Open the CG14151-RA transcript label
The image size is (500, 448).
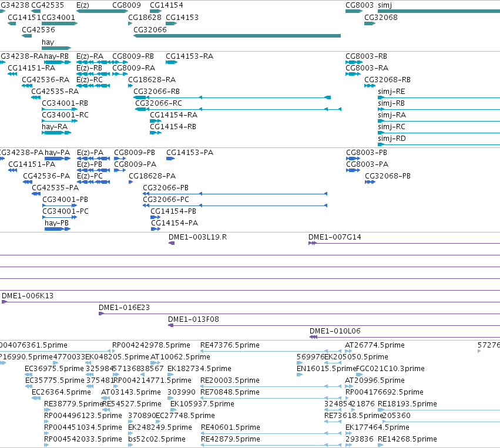pyautogui.click(x=32, y=68)
